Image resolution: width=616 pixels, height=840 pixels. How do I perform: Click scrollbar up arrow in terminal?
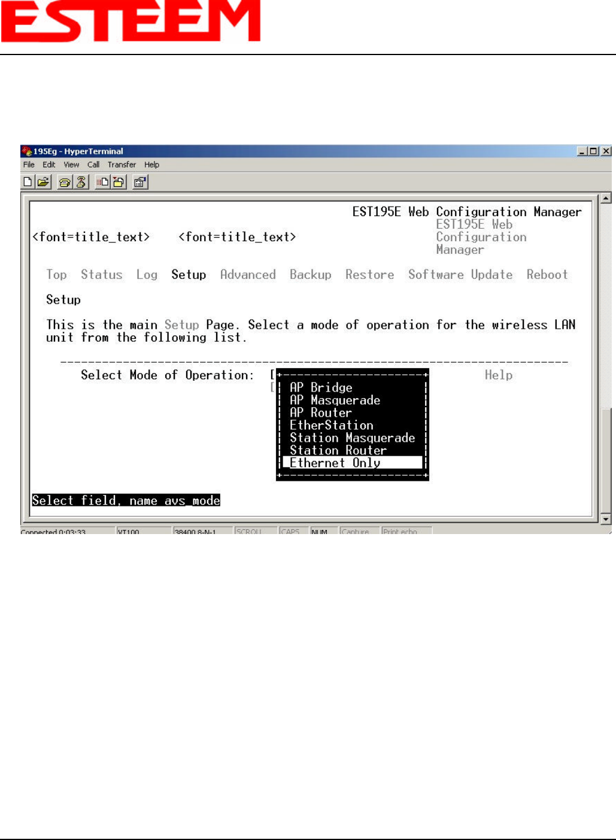coord(606,198)
